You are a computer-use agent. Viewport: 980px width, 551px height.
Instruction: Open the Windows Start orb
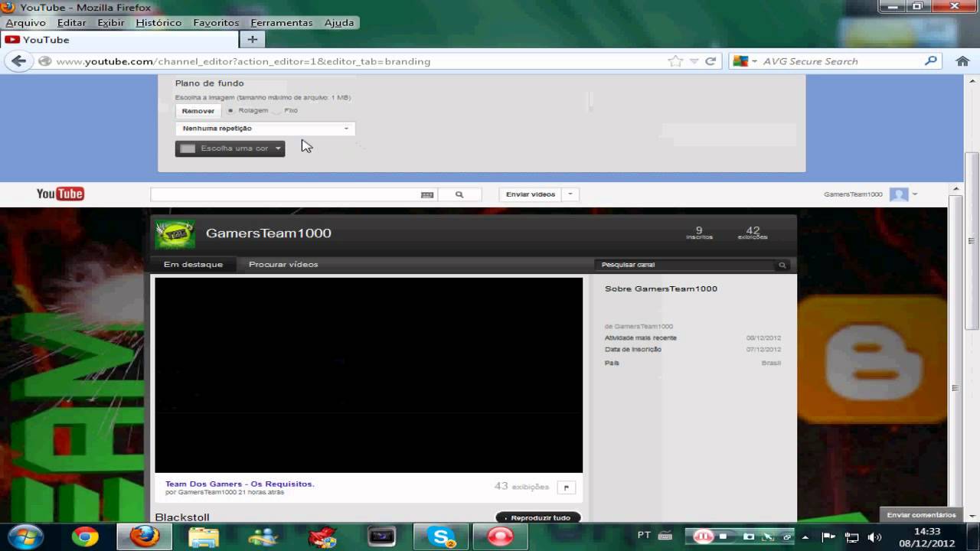(x=25, y=536)
